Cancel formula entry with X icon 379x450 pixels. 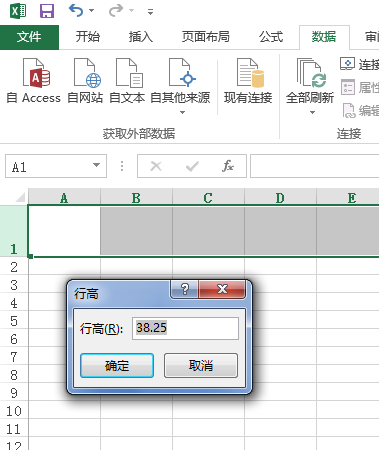pyautogui.click(x=156, y=166)
